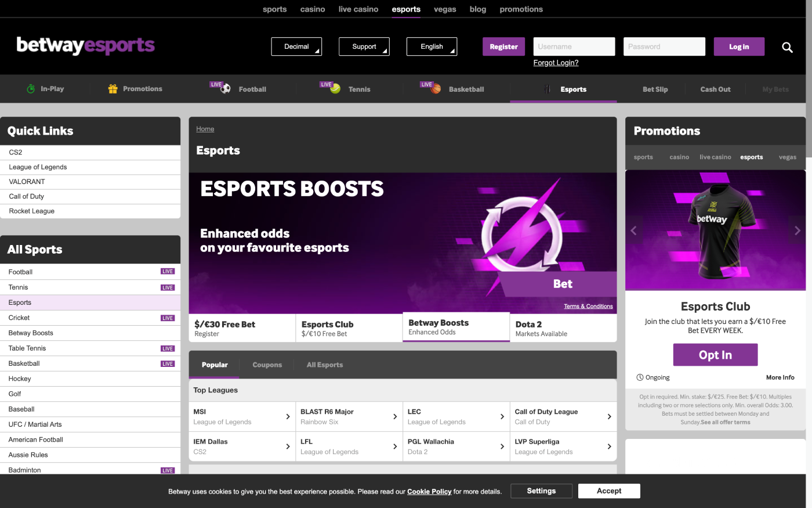The height and width of the screenshot is (508, 812).
Task: Open Terms & Conditions link on banner
Action: pos(588,306)
